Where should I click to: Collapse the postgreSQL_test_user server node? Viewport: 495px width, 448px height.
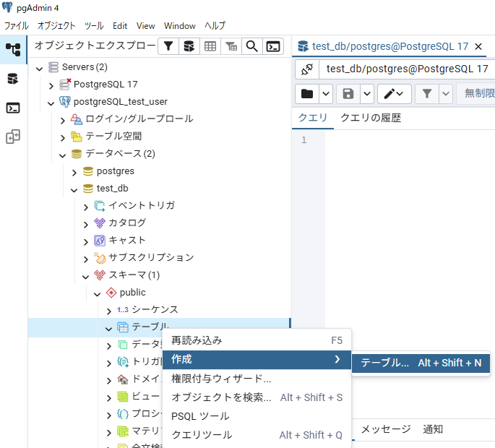pos(51,103)
